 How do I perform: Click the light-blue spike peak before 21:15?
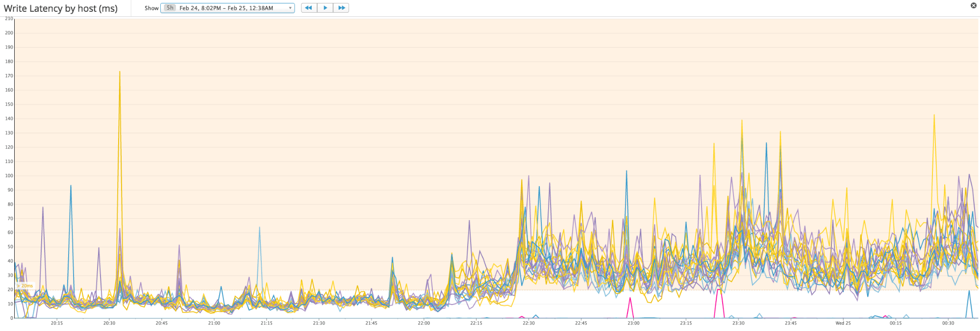tap(260, 228)
